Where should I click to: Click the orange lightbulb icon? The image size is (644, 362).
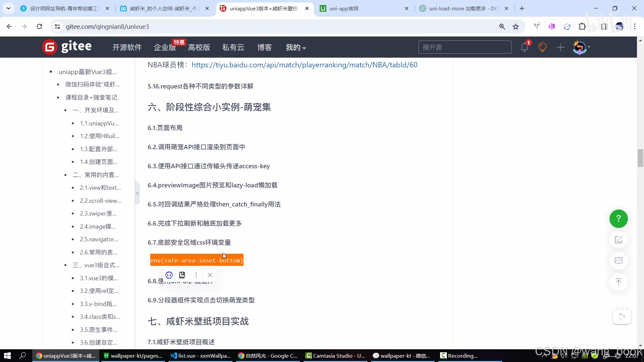coord(542,47)
